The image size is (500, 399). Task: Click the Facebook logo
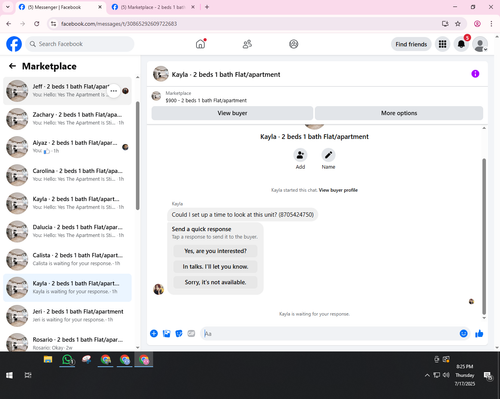[14, 44]
